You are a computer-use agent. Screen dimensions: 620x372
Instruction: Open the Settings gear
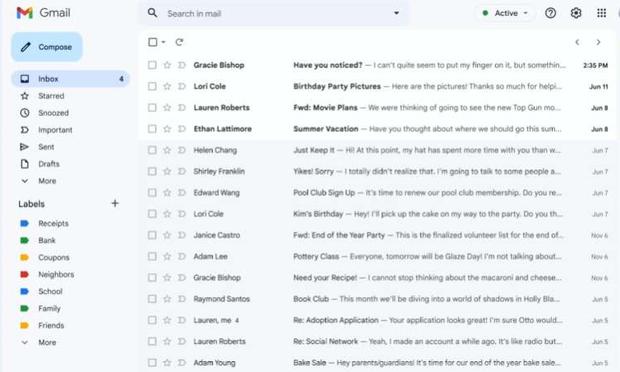(576, 13)
